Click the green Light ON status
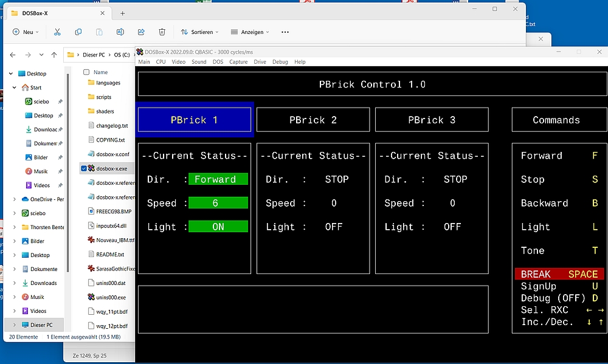608x364 pixels. [x=218, y=227]
